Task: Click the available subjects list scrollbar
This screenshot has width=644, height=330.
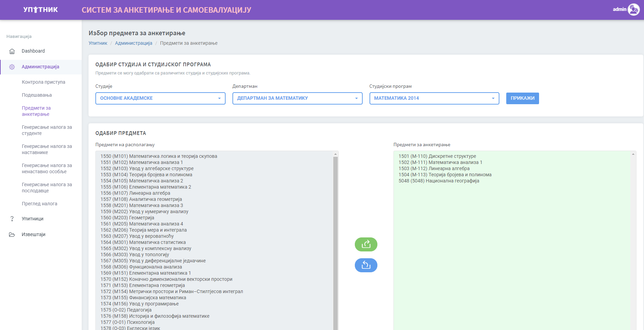Action: click(335, 239)
